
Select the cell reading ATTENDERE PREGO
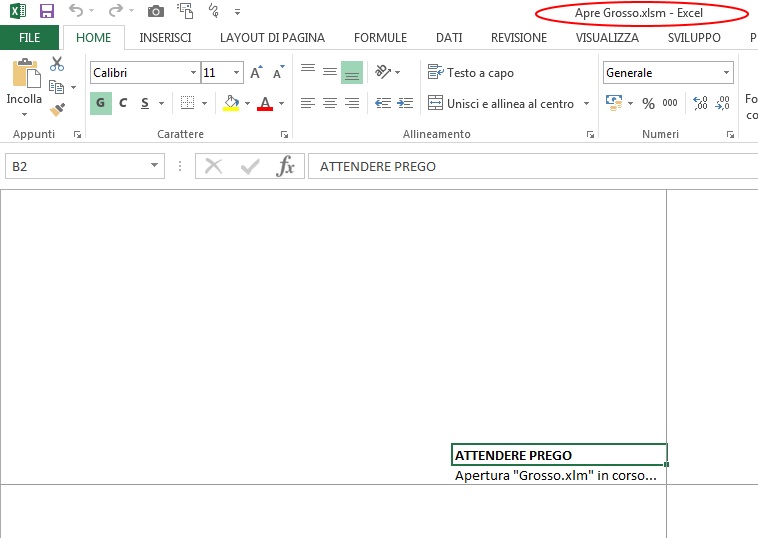tap(559, 455)
